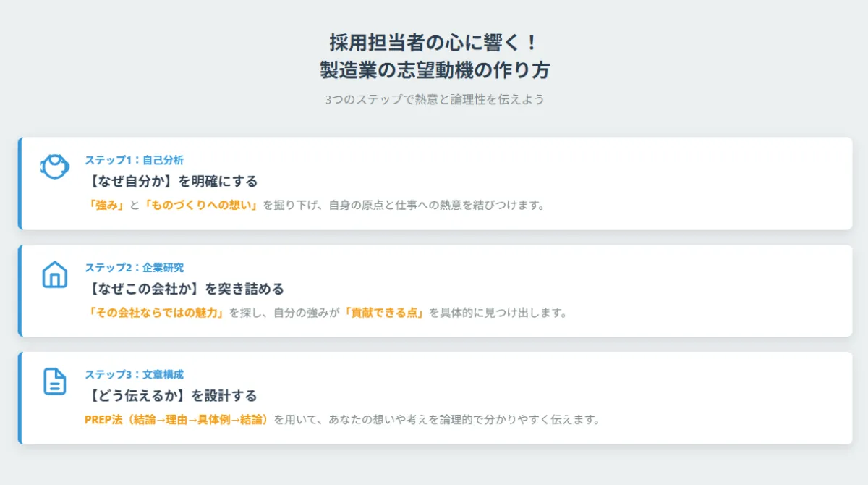
Task: Click the house icon for 企業研究
Action: [x=54, y=274]
